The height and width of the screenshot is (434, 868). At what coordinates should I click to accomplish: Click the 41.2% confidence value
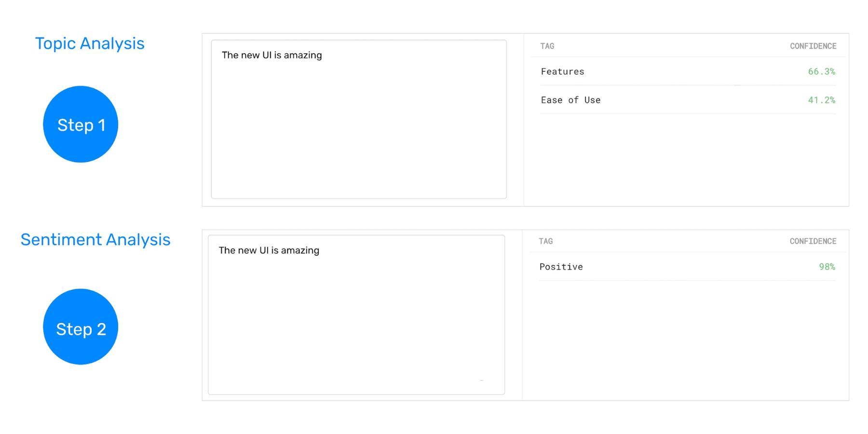pyautogui.click(x=821, y=100)
